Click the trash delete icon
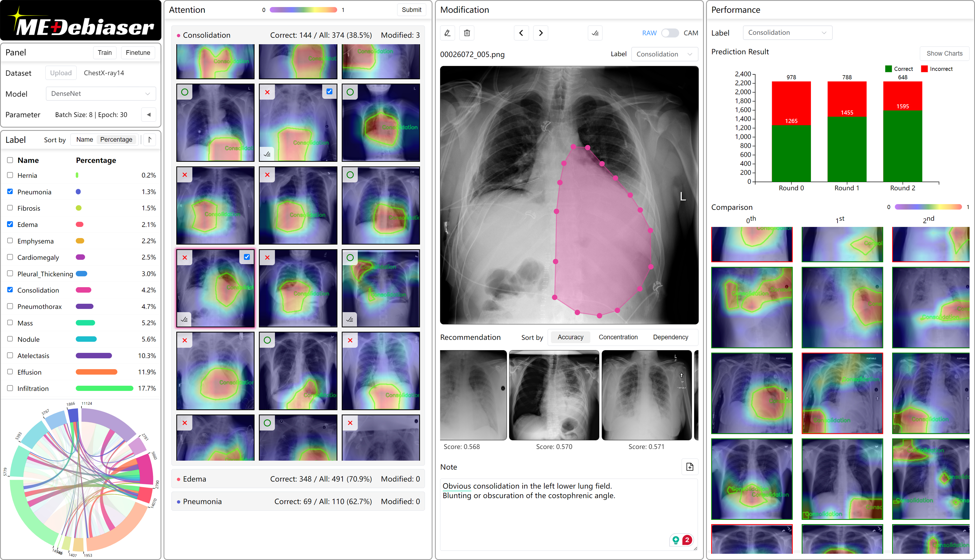The image size is (975, 560). point(467,33)
